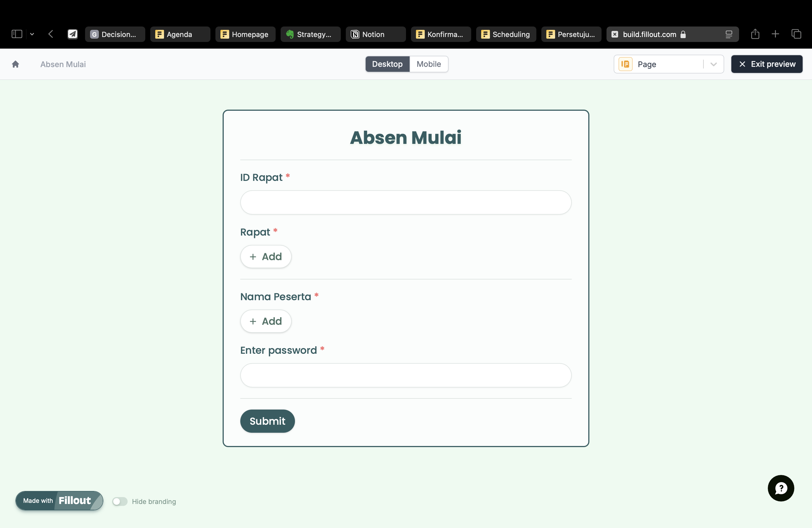Switch to the Persetuju... tab
The image size is (812, 528).
(x=571, y=34)
